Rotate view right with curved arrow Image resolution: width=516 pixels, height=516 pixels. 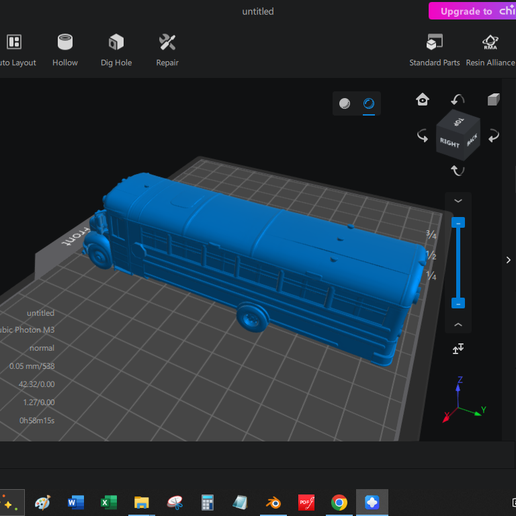click(493, 136)
